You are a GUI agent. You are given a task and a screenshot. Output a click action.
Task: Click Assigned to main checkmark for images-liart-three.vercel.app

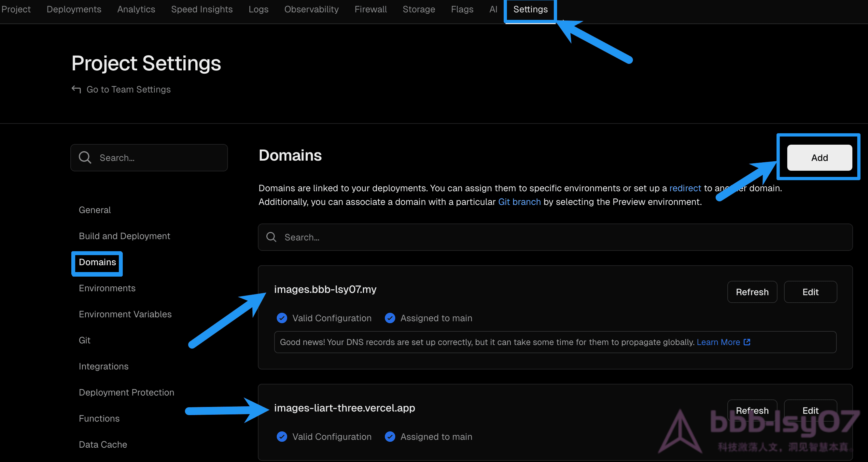(x=390, y=436)
